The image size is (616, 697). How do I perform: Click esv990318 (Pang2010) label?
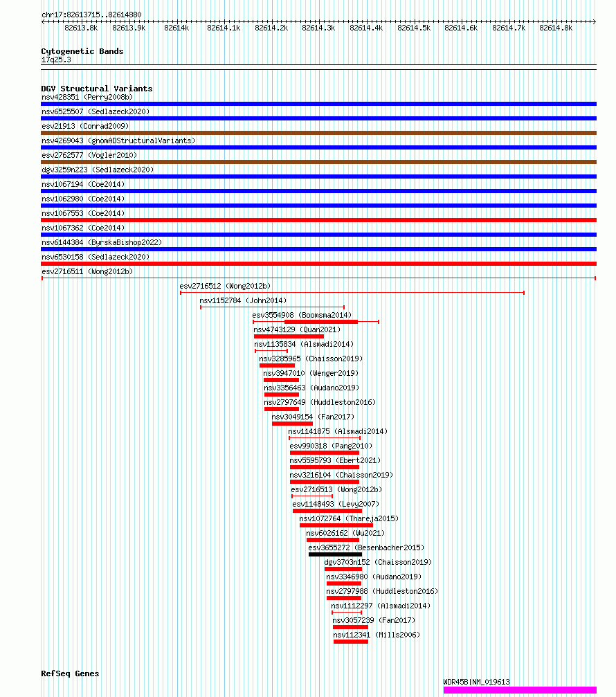[331, 446]
